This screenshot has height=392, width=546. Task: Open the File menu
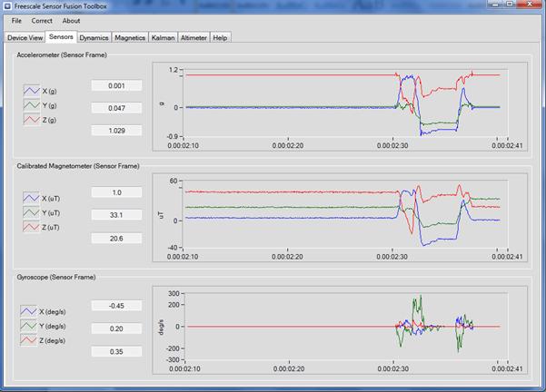point(16,21)
